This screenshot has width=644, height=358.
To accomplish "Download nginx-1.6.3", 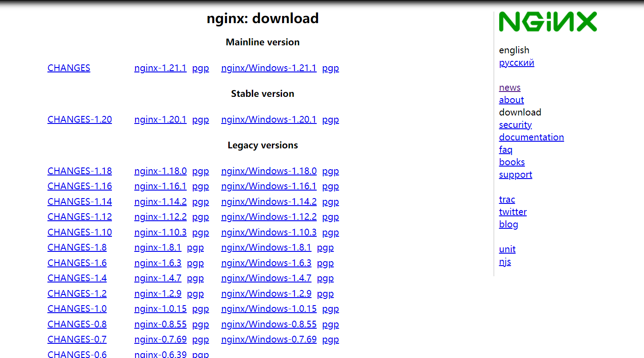I will [158, 263].
